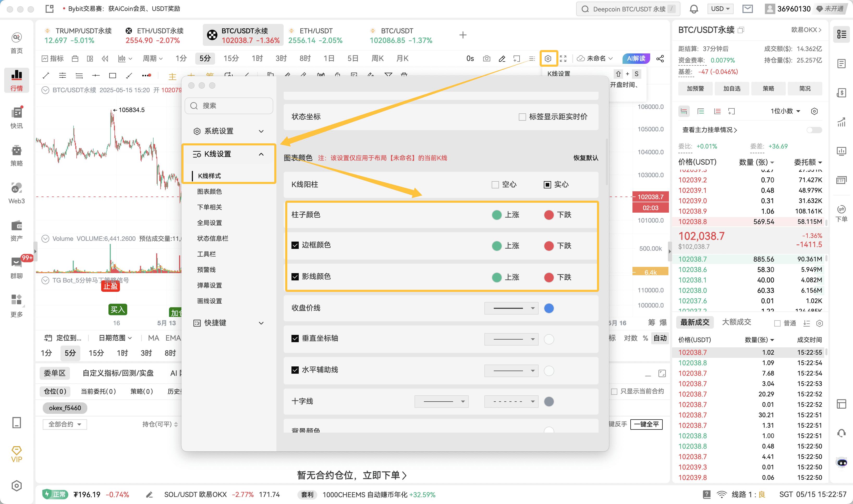Open the USD currency dropdown

click(720, 9)
